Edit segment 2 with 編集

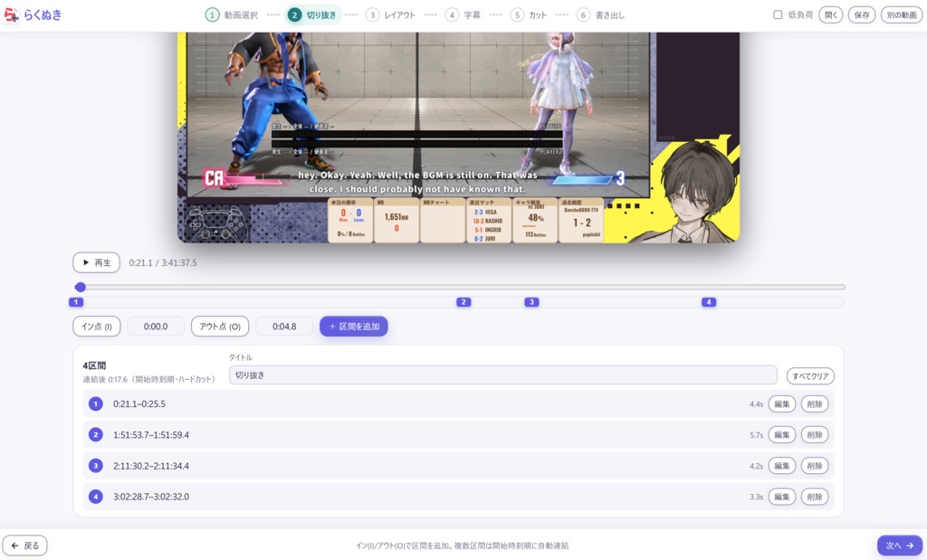pos(781,435)
